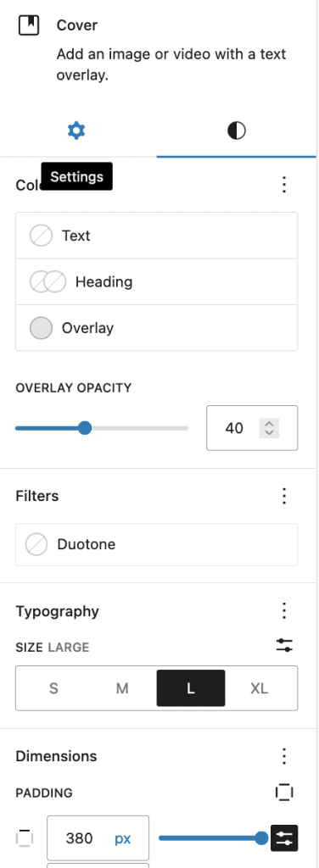Open Typography panel options menu
The width and height of the screenshot is (319, 868).
coord(284,611)
